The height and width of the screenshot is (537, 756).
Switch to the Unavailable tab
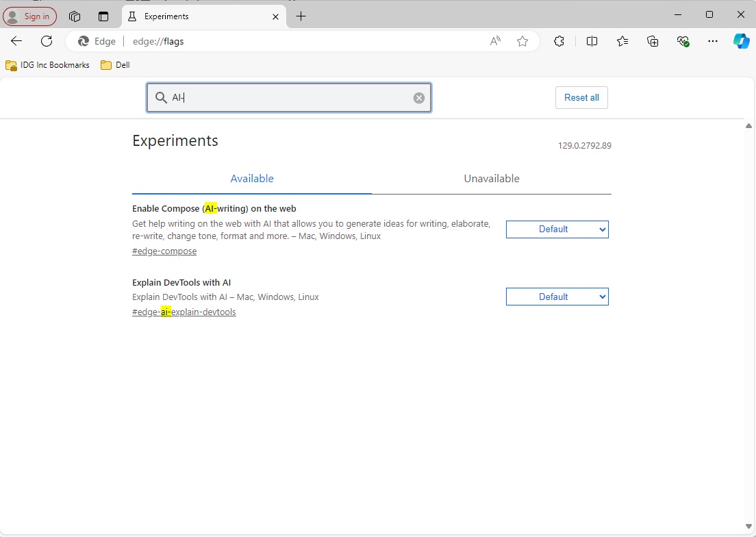coord(491,179)
